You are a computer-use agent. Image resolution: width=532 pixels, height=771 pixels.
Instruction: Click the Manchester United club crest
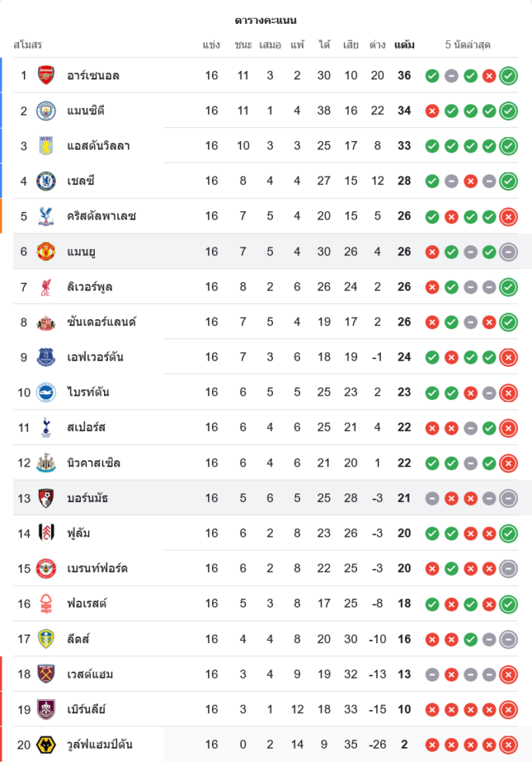click(46, 251)
